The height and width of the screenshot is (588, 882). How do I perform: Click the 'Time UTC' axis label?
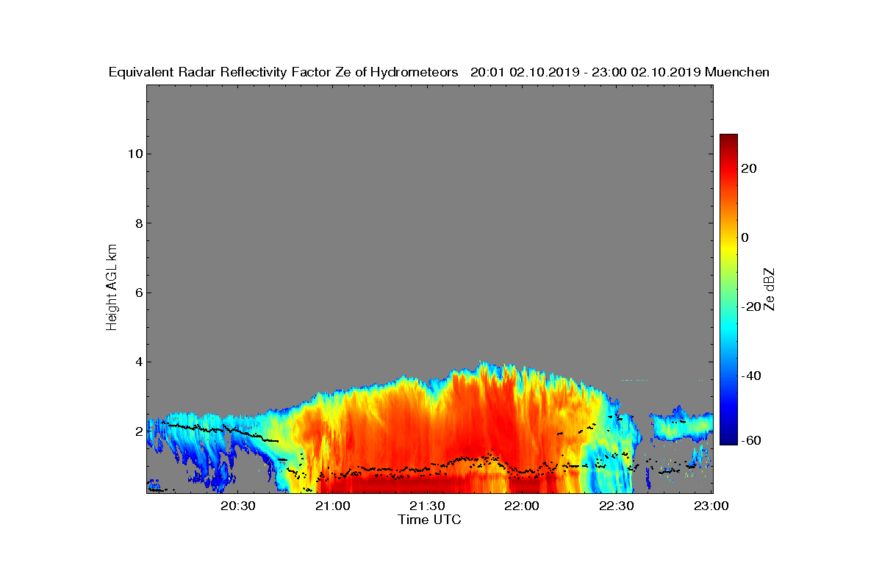[430, 520]
